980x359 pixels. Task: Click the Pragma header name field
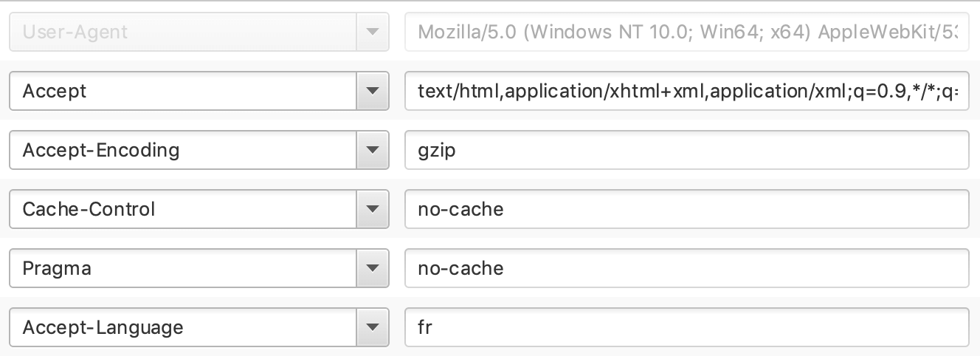coord(182,268)
